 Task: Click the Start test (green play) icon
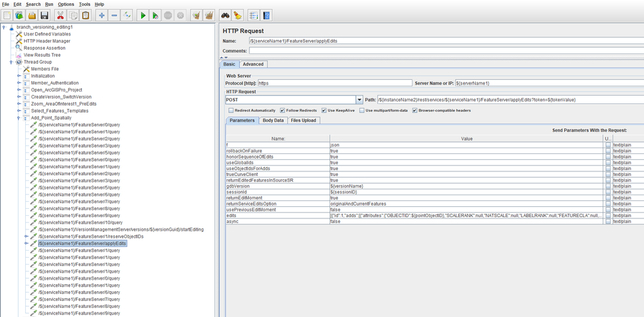coord(142,15)
